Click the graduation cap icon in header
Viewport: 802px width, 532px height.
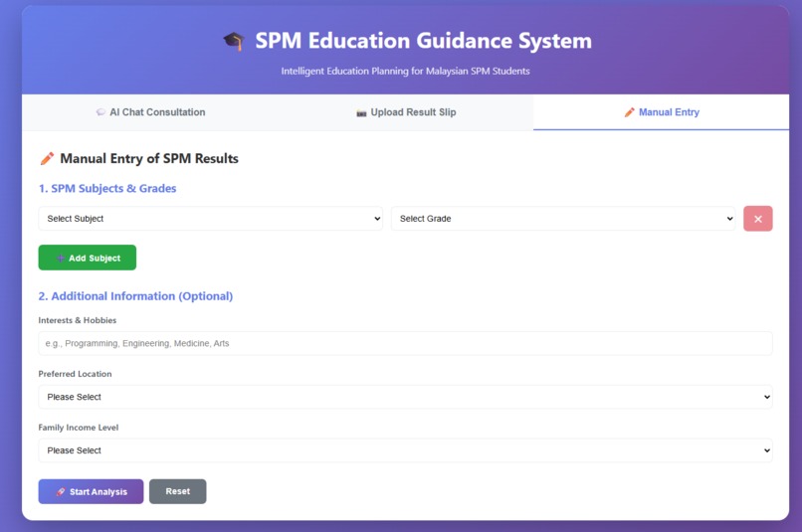(x=234, y=41)
